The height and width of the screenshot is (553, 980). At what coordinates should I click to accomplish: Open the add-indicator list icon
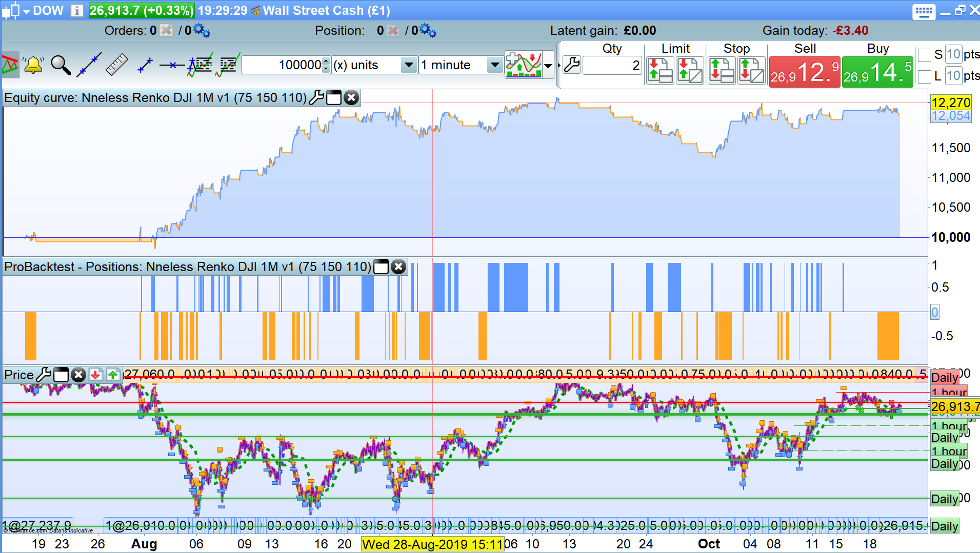[200, 65]
